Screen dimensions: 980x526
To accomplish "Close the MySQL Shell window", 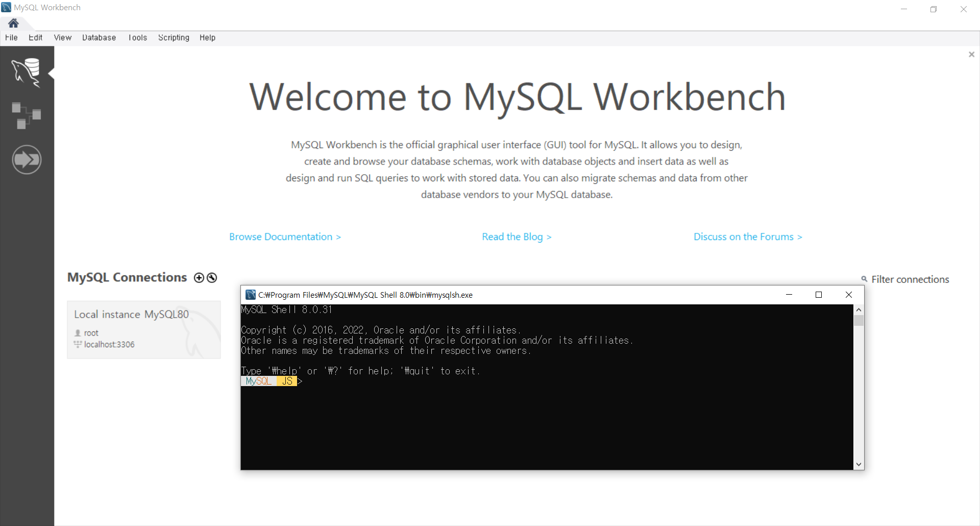I will click(849, 295).
